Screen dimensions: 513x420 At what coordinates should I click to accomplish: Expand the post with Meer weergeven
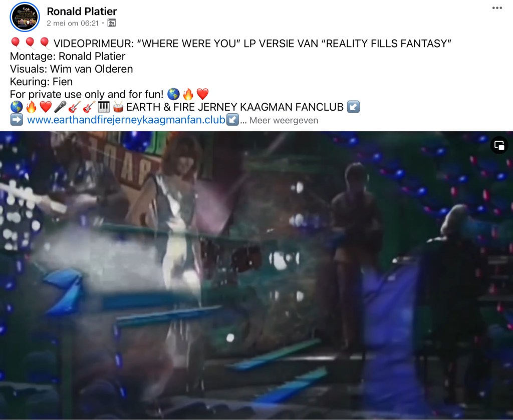coord(284,120)
